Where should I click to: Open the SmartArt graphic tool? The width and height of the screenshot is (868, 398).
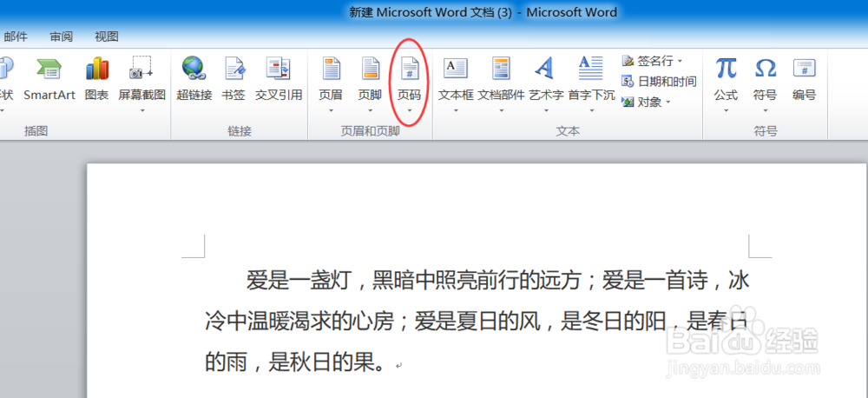pos(49,79)
